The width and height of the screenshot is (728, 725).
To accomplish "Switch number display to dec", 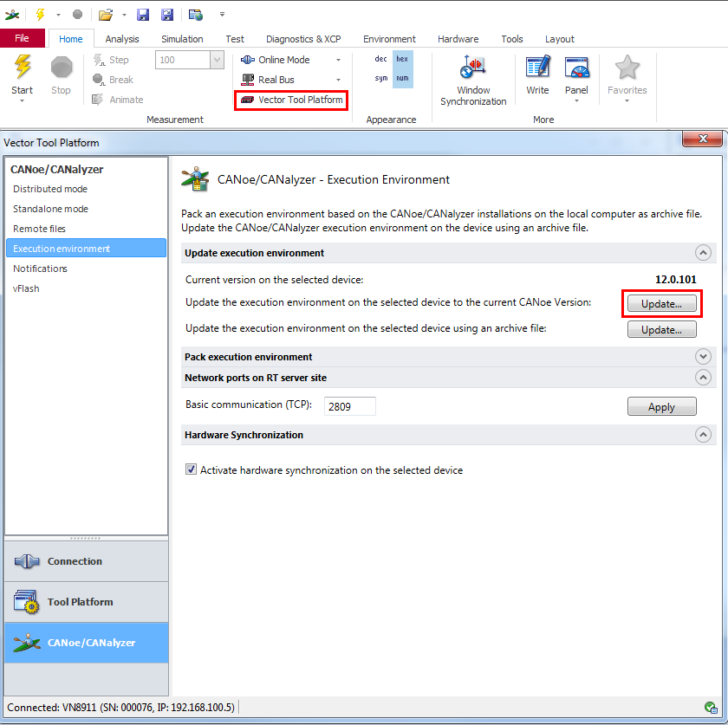I will tap(381, 59).
